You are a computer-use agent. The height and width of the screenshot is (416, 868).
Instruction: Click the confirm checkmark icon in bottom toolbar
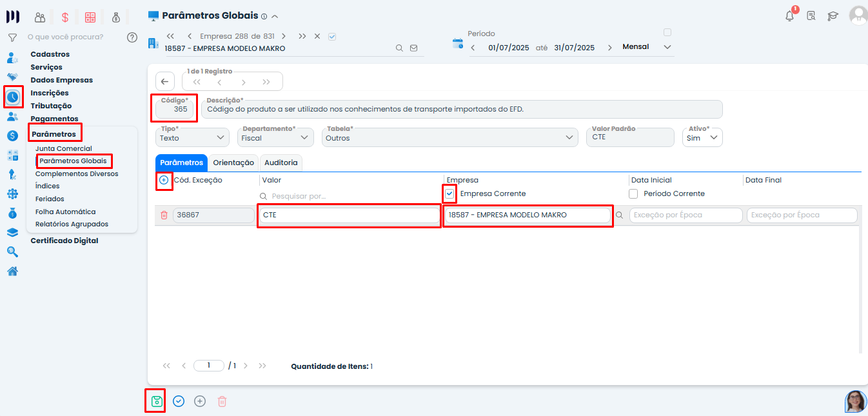pos(179,401)
